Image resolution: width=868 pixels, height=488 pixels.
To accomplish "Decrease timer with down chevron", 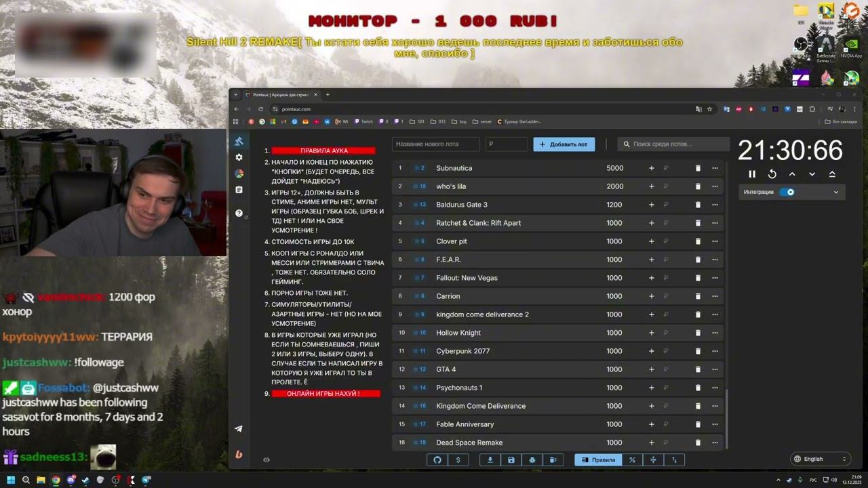I will click(812, 174).
